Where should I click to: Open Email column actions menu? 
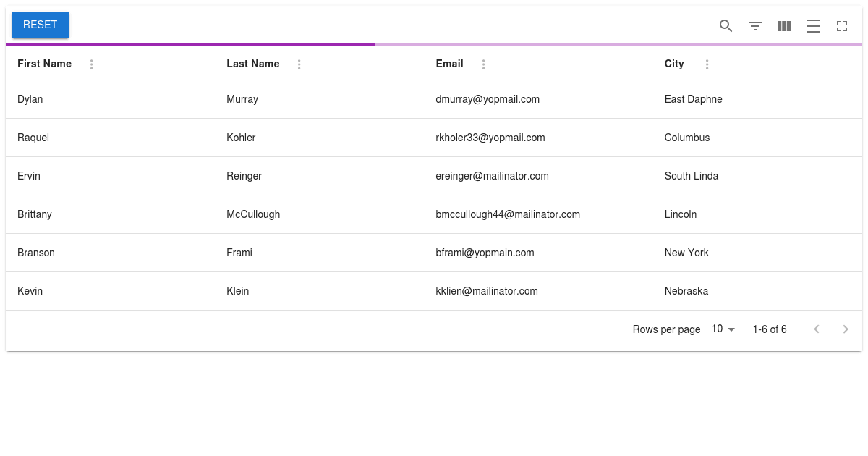pos(483,64)
